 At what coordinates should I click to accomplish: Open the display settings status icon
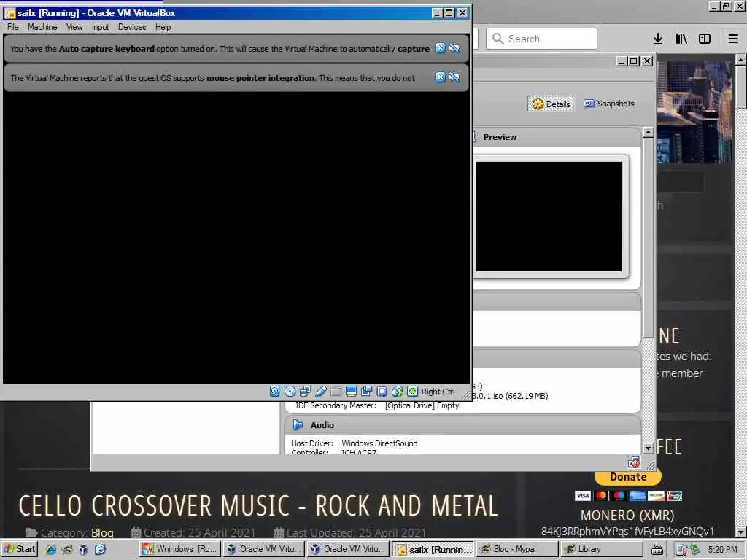tap(351, 392)
